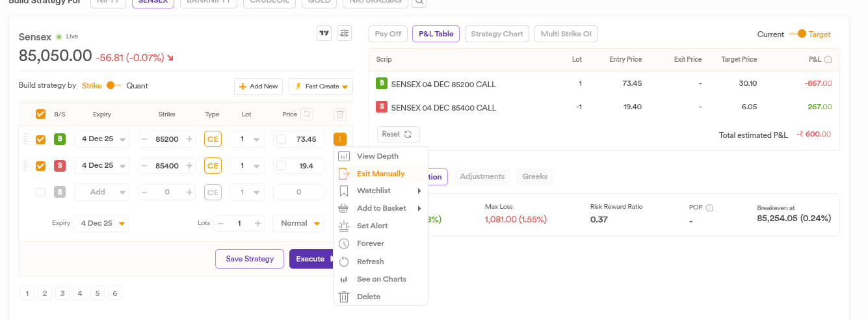Click the option chain icon beside Sensex

[344, 34]
